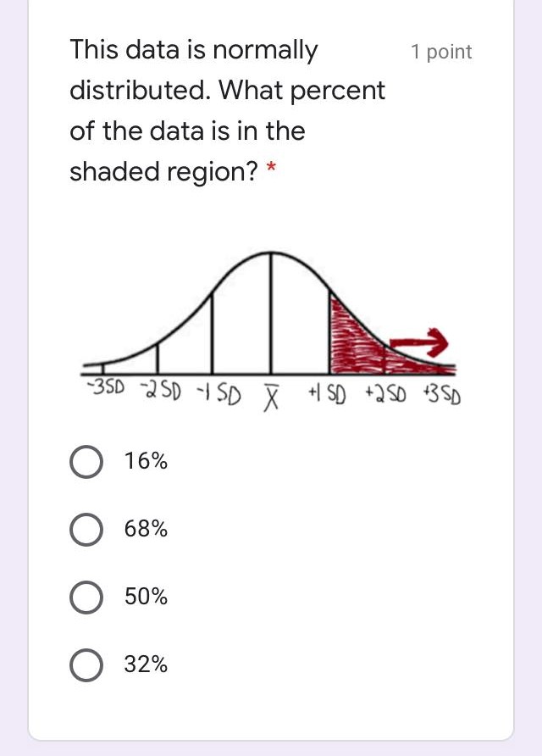Select the 68% radio button
542x756 pixels.
(x=86, y=529)
